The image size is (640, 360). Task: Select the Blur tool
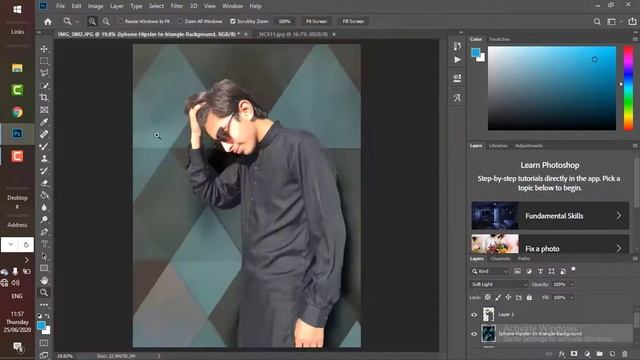tap(44, 207)
